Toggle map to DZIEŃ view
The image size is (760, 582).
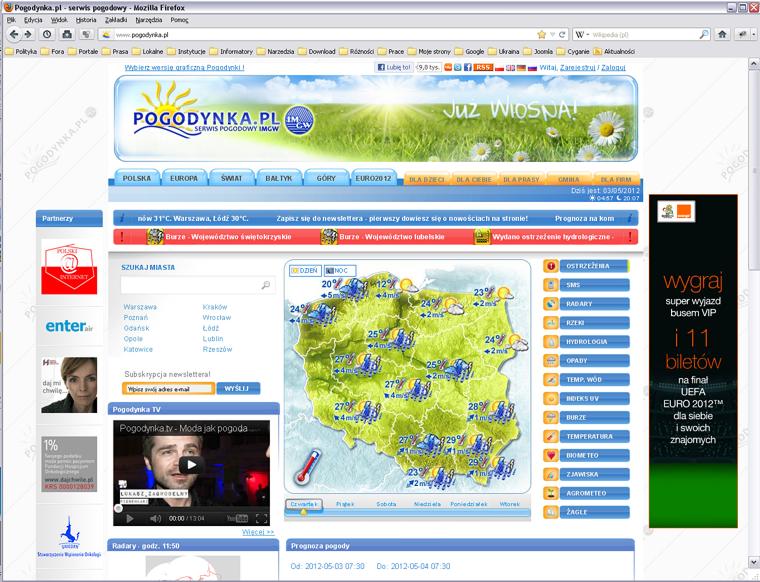(x=305, y=270)
